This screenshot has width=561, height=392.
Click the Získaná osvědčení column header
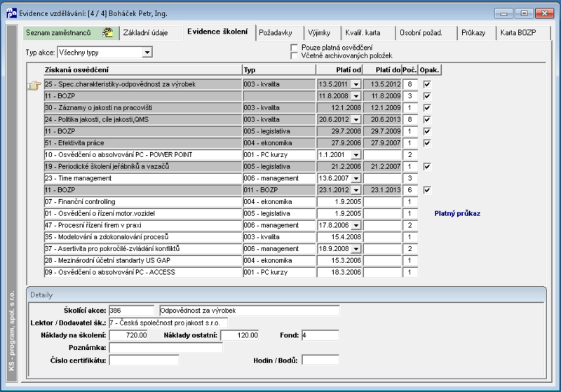(143, 70)
